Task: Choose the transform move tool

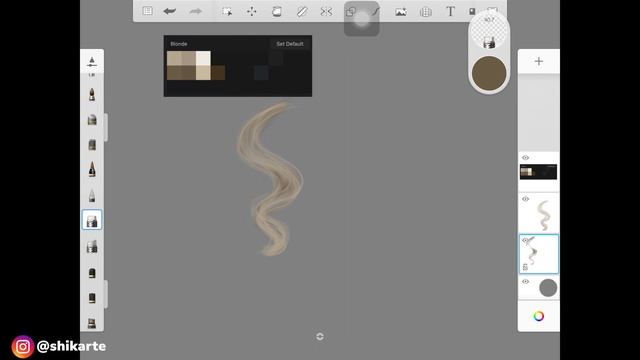Action: coord(252,11)
